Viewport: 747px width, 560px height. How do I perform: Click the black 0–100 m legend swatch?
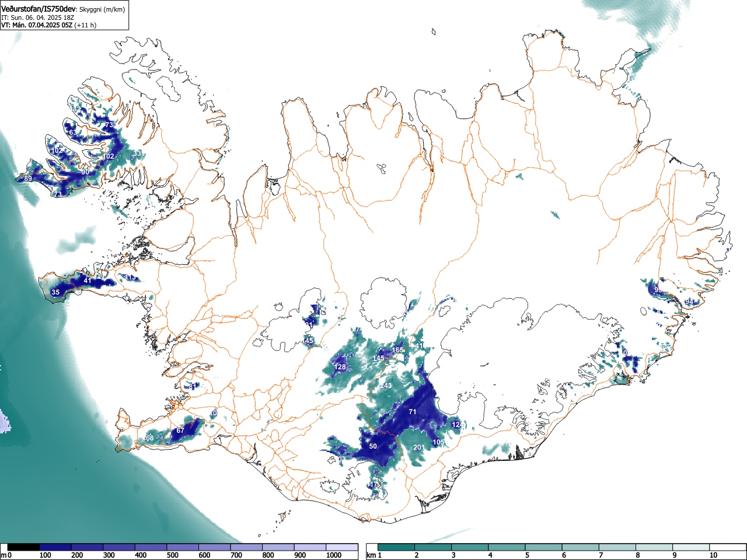tap(23, 547)
